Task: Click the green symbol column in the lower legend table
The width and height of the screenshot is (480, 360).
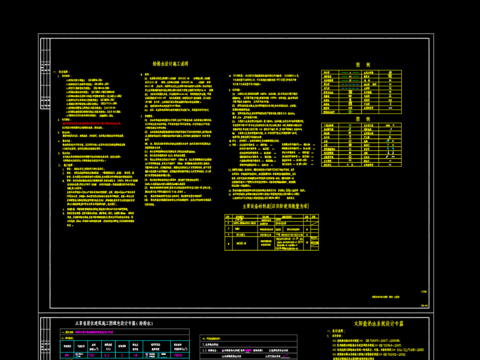Action: point(350,145)
